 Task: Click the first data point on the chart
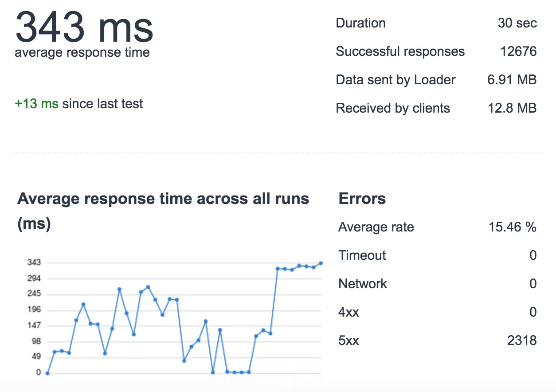pos(47,373)
